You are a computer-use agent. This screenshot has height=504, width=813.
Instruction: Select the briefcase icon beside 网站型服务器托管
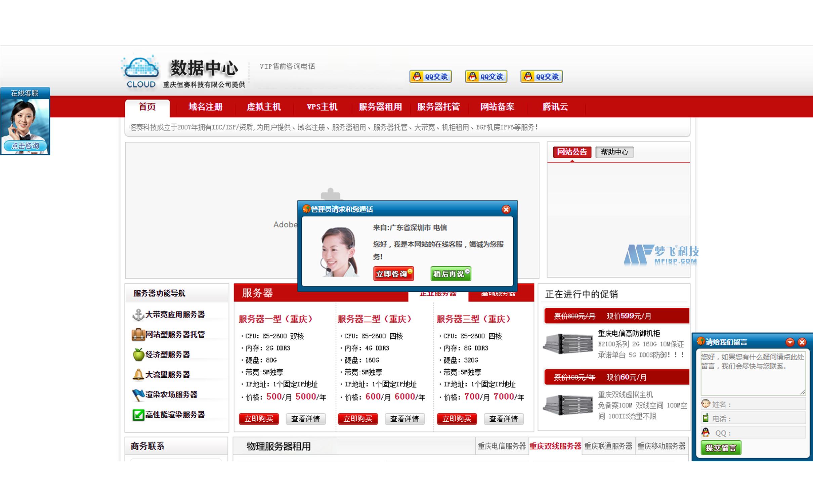tap(138, 334)
